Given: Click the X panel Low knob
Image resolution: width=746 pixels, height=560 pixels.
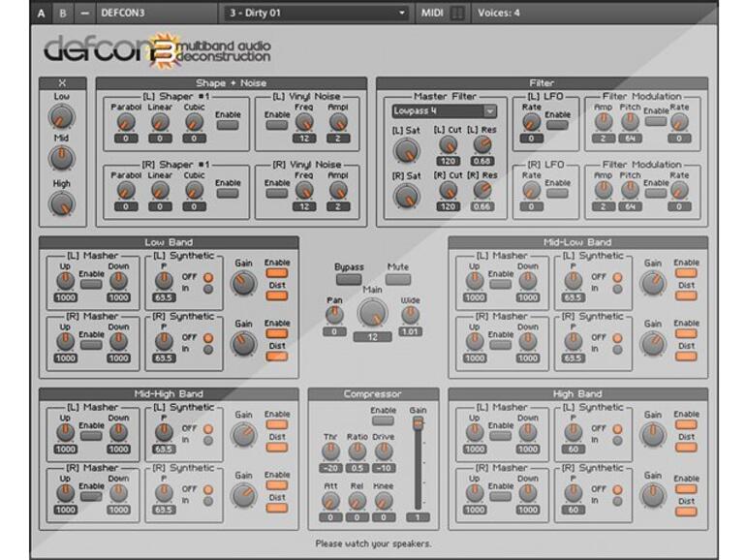Looking at the screenshot, I should 62,116.
